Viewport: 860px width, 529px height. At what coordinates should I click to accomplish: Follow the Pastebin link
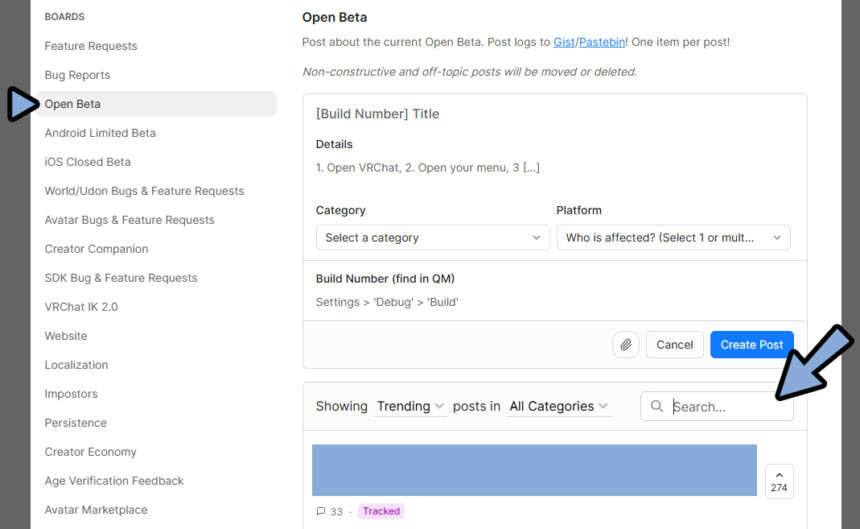pos(602,42)
